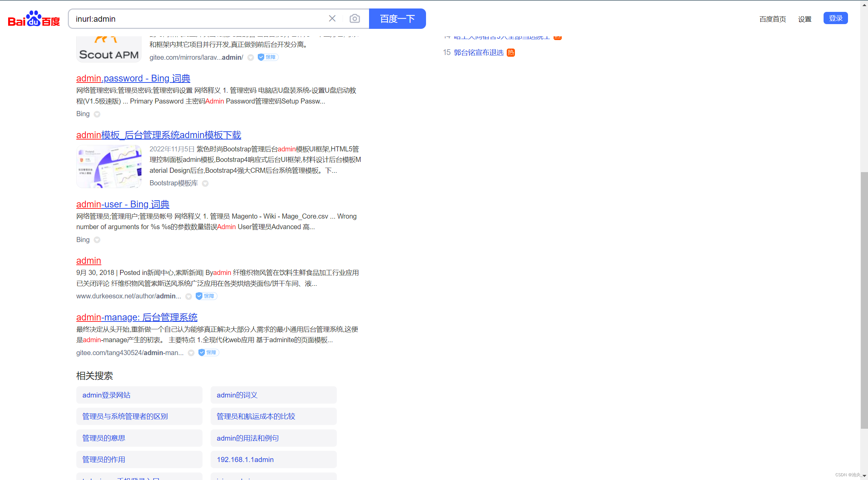This screenshot has width=868, height=480.
Task: Click the 登录 button
Action: [835, 18]
